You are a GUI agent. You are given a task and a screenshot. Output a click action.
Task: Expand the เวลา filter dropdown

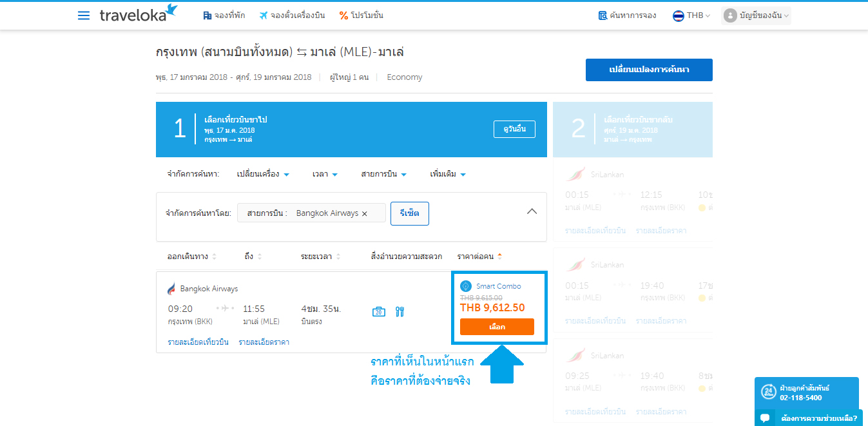click(x=325, y=174)
